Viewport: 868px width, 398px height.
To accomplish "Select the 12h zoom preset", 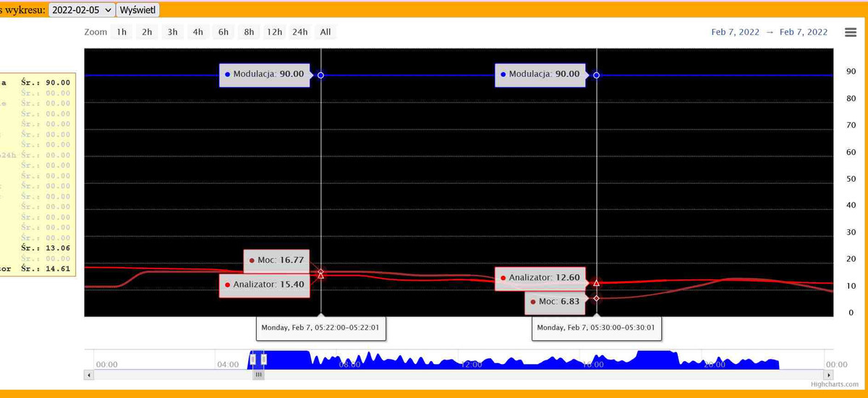I will coord(274,32).
